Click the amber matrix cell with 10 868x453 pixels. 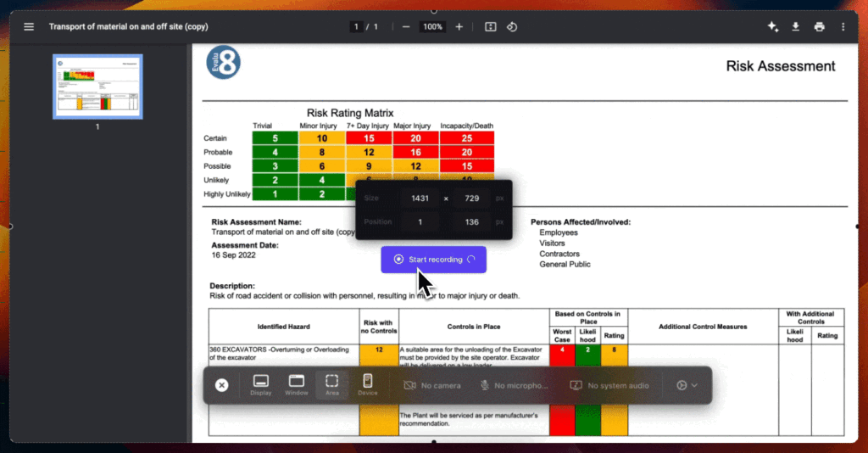[321, 138]
